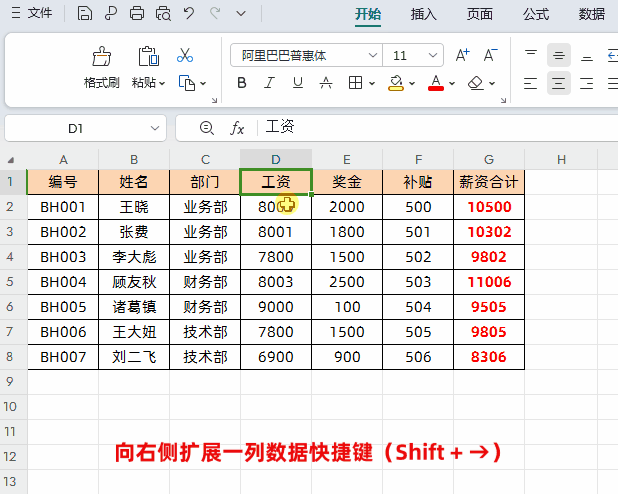
Task: Click the zoom formula bar icon
Action: click(x=207, y=128)
